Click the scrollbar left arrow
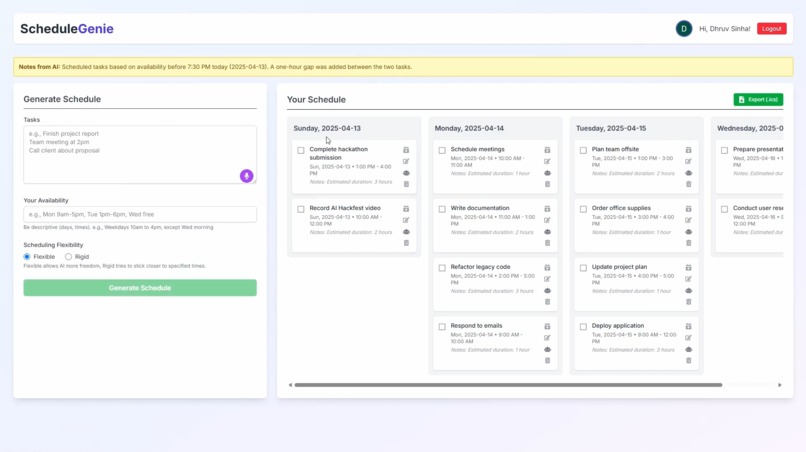 [290, 385]
